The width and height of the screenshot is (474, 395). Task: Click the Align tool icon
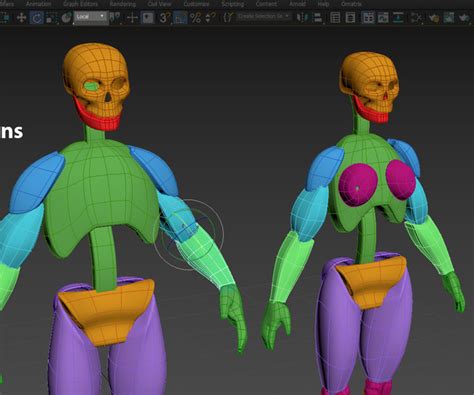click(318, 17)
